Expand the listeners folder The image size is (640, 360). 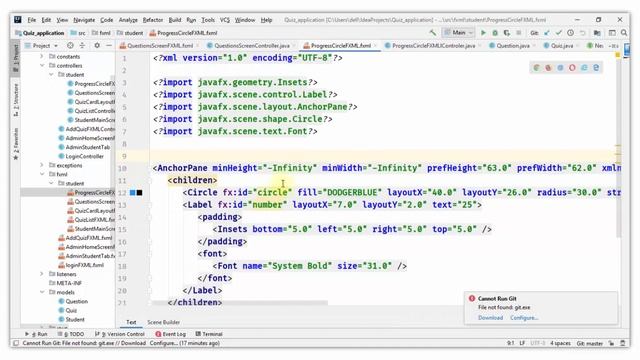pos(42,274)
